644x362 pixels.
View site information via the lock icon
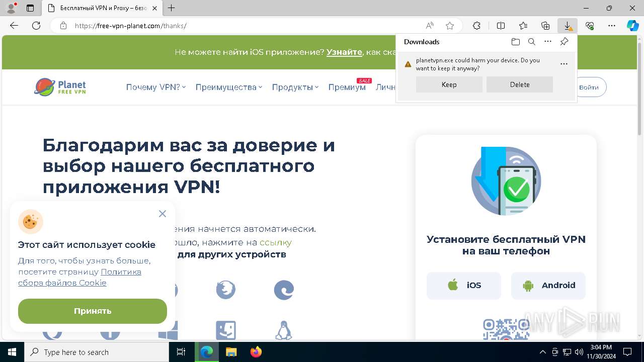pyautogui.click(x=63, y=26)
